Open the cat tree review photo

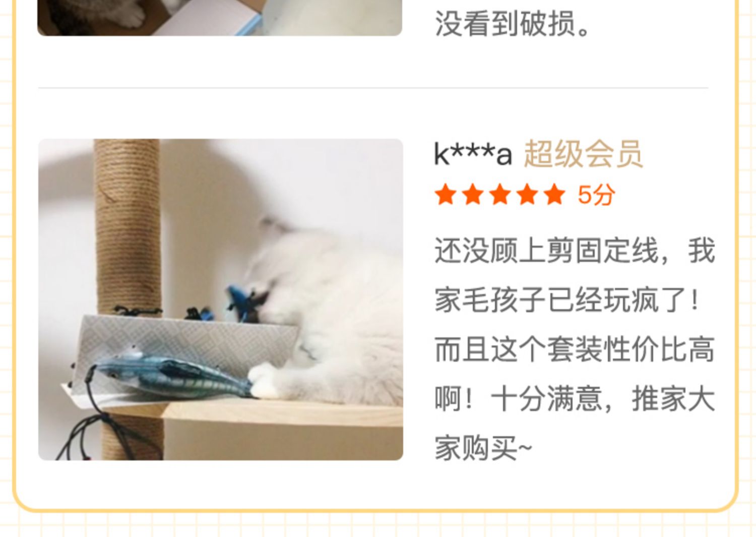click(221, 300)
